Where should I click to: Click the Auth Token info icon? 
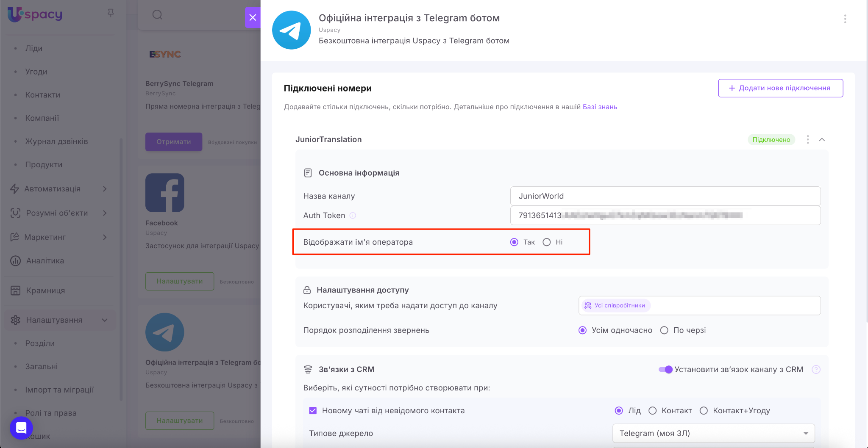click(x=353, y=216)
